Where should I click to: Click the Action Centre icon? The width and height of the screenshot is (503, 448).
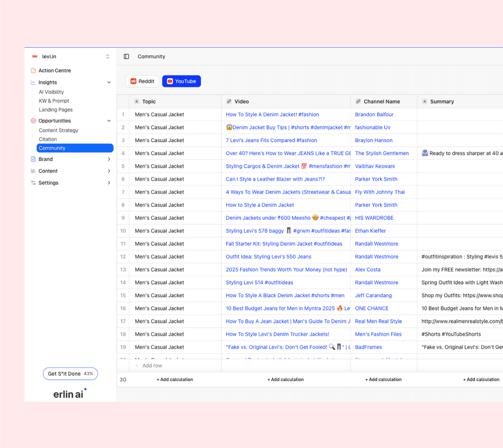click(x=33, y=71)
